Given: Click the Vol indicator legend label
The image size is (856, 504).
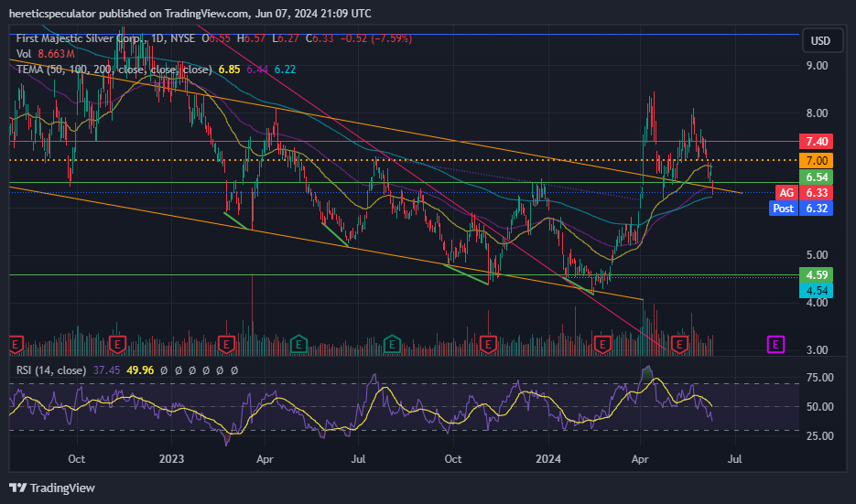Looking at the screenshot, I should 23,53.
